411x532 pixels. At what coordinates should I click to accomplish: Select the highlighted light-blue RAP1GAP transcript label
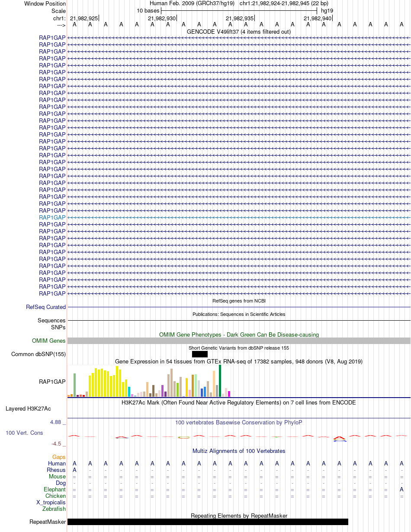52,217
